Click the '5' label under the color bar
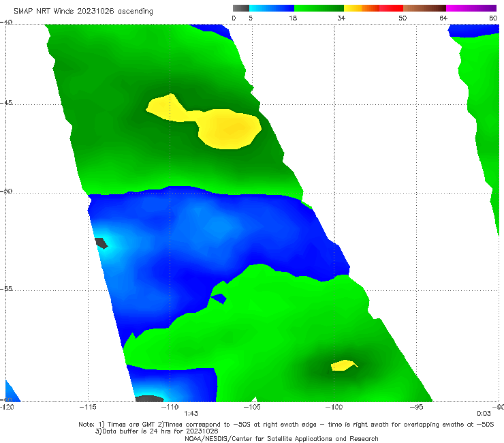Image resolution: width=504 pixels, height=443 pixels. click(251, 18)
